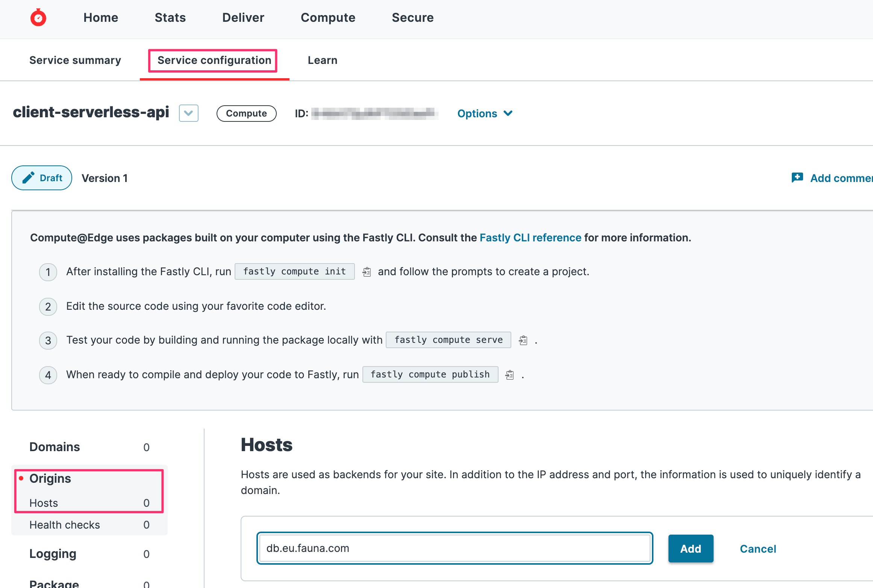Copy the fastly compute init command
The width and height of the screenshot is (873, 588).
pos(367,271)
